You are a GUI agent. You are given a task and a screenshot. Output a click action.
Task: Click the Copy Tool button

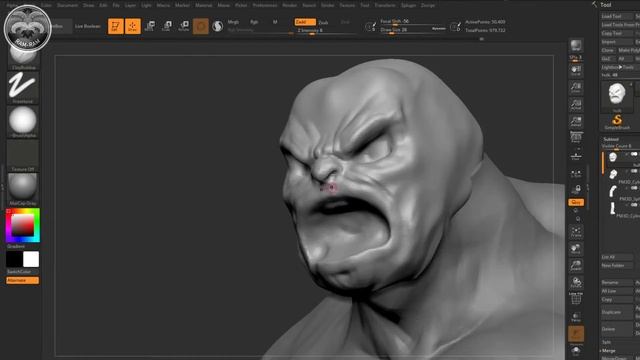tap(616, 33)
